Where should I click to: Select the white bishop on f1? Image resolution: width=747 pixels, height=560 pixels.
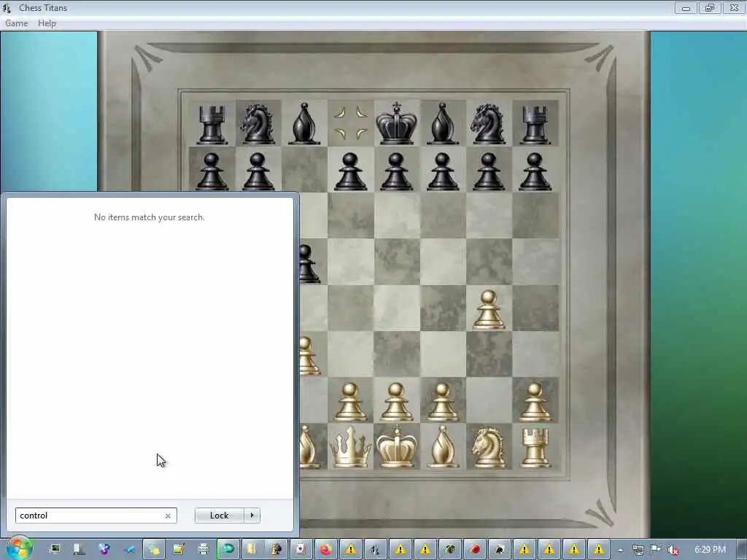(x=443, y=447)
